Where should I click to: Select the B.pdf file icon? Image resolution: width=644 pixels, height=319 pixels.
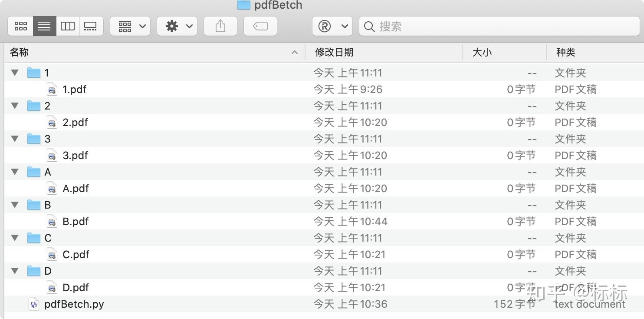point(52,222)
